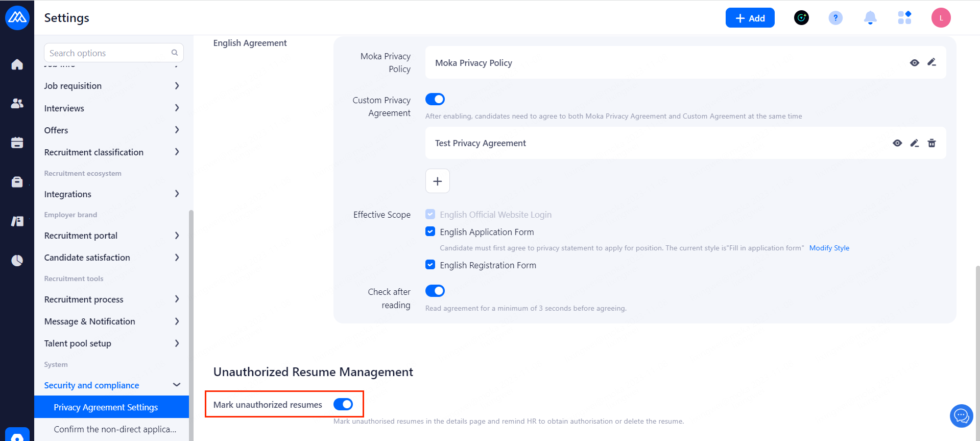Click the notification bell icon
Viewport: 980px width, 441px height.
coord(870,18)
